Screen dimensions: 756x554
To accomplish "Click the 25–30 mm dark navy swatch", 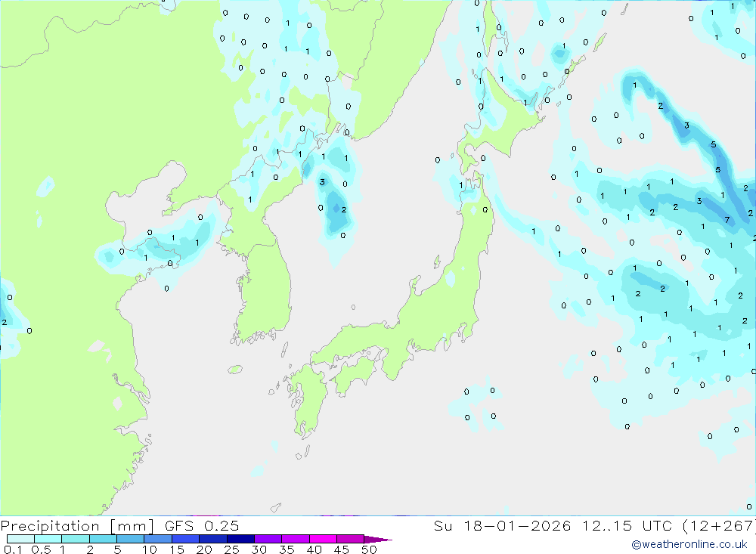I will pyautogui.click(x=240, y=539).
